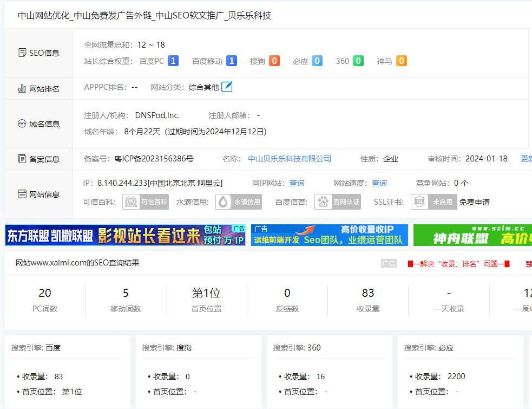
Task: Click the 网站信息 list icon
Action: (22, 194)
